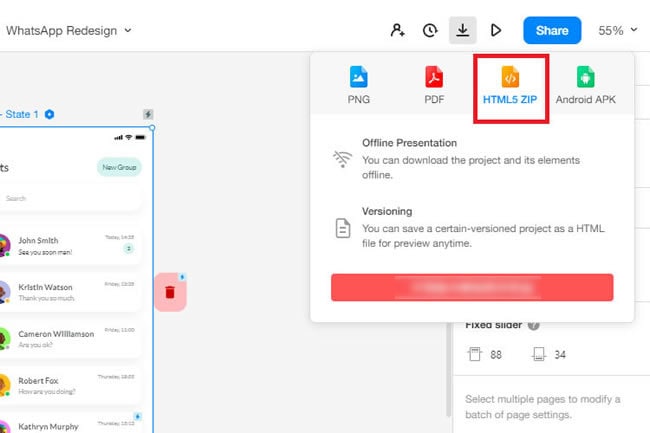Screen dimensions: 650x433
Task: Select the Cameron Williamson chat row
Action: pyautogui.click(x=70, y=339)
